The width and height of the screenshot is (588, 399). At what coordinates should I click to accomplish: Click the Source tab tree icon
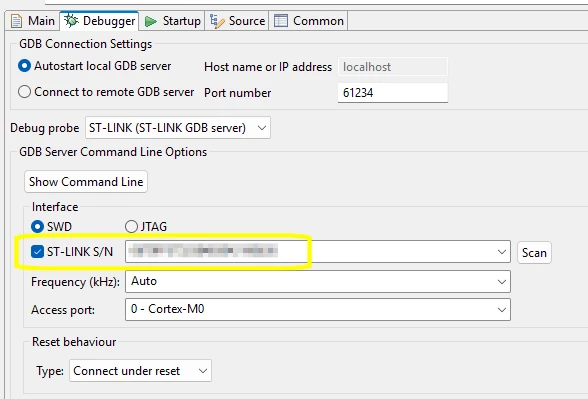click(217, 21)
